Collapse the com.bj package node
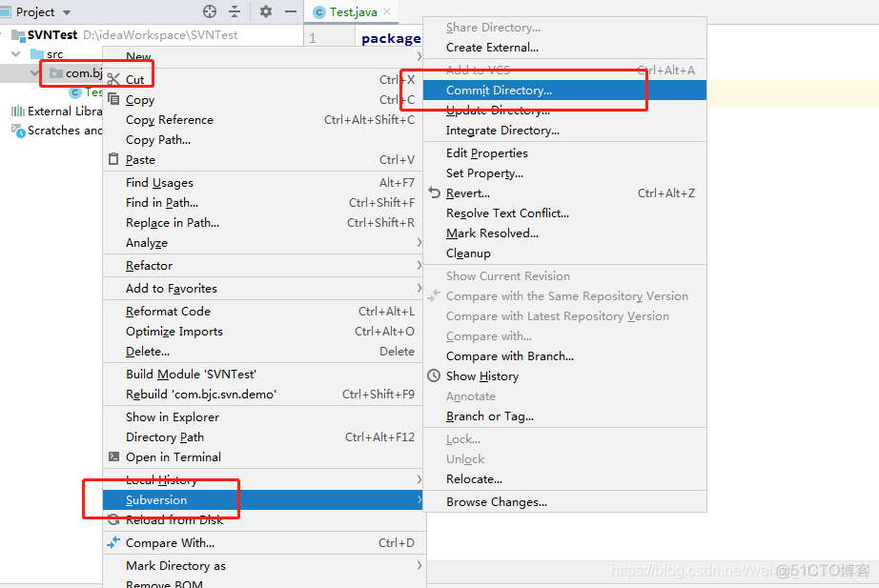This screenshot has width=879, height=588. point(34,72)
